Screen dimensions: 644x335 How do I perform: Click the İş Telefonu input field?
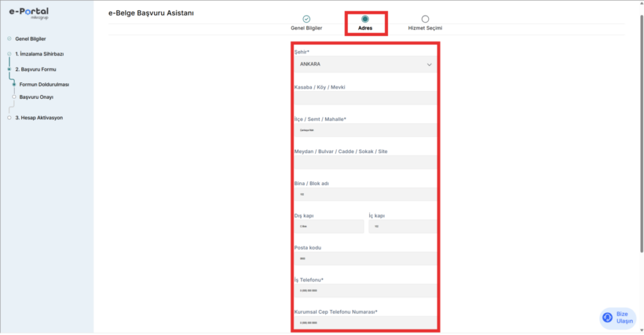(365, 290)
